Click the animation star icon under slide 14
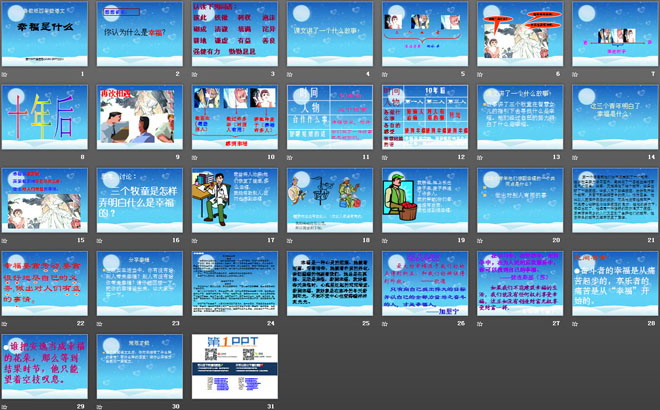 575,157
